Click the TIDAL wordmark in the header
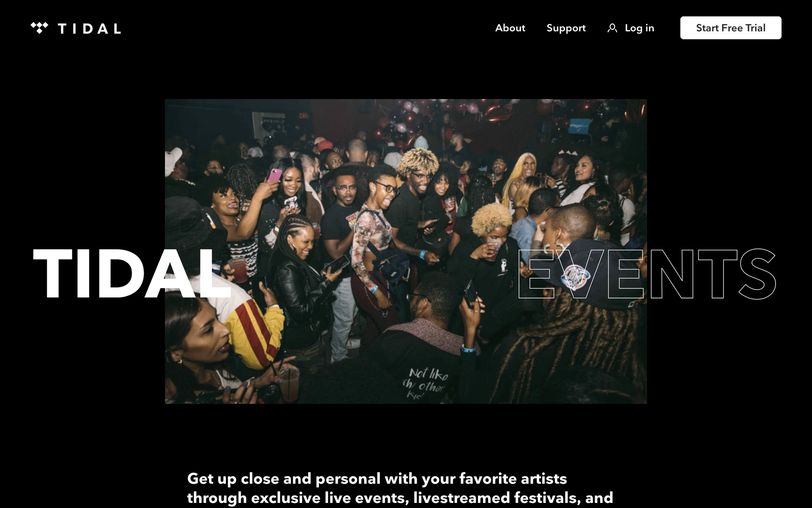The height and width of the screenshot is (508, 812). pyautogui.click(x=89, y=29)
